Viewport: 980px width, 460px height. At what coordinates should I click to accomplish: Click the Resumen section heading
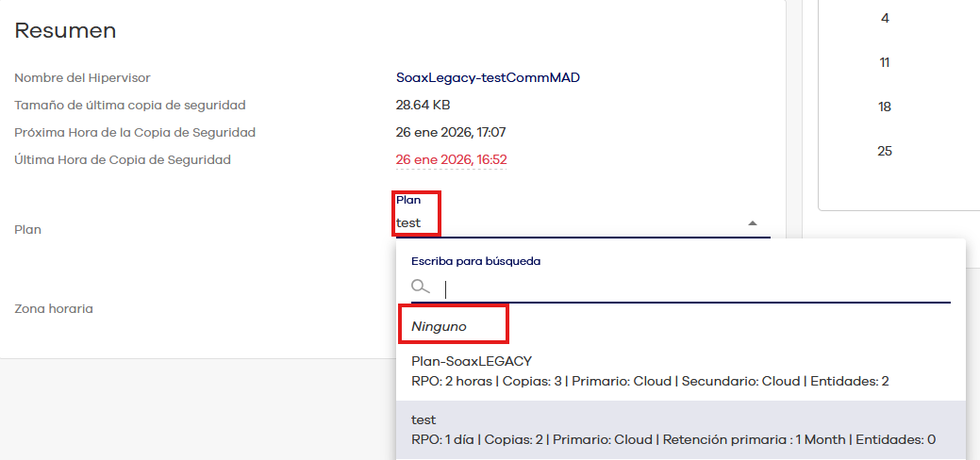click(x=65, y=31)
